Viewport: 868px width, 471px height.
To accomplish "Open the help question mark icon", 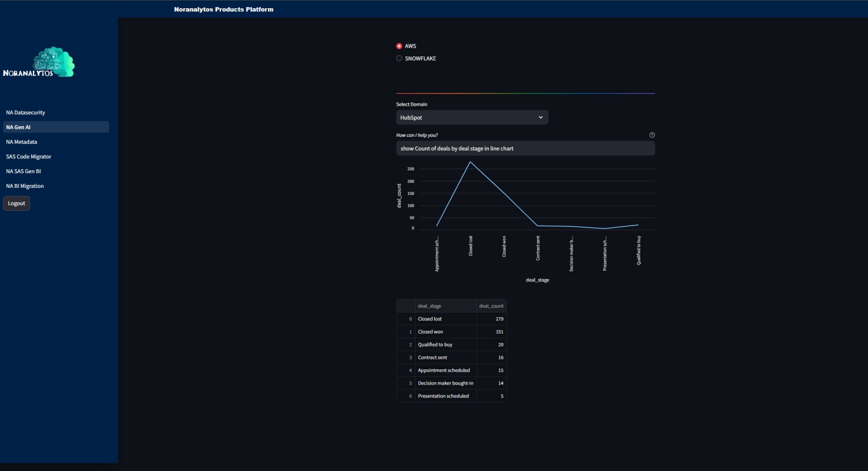I will click(x=652, y=134).
